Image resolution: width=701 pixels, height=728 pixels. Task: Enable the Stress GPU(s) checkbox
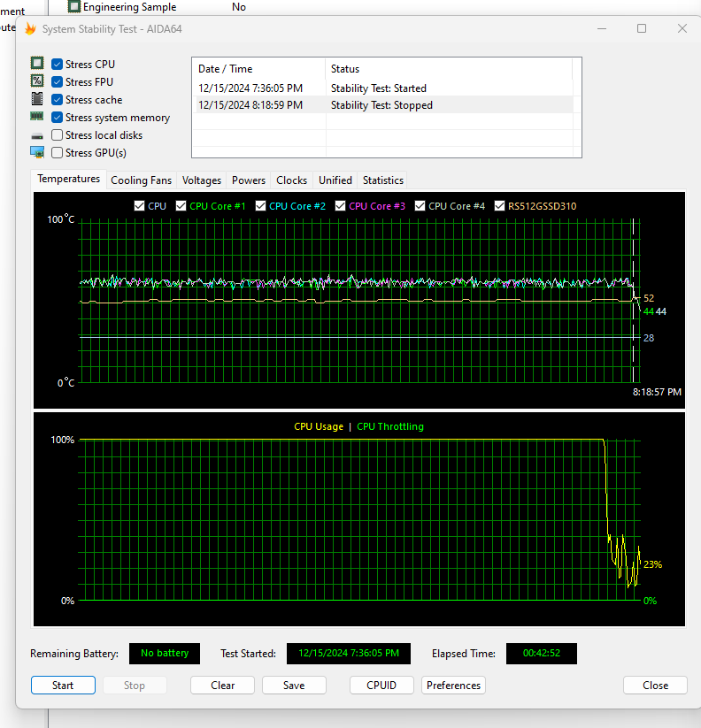coord(58,153)
